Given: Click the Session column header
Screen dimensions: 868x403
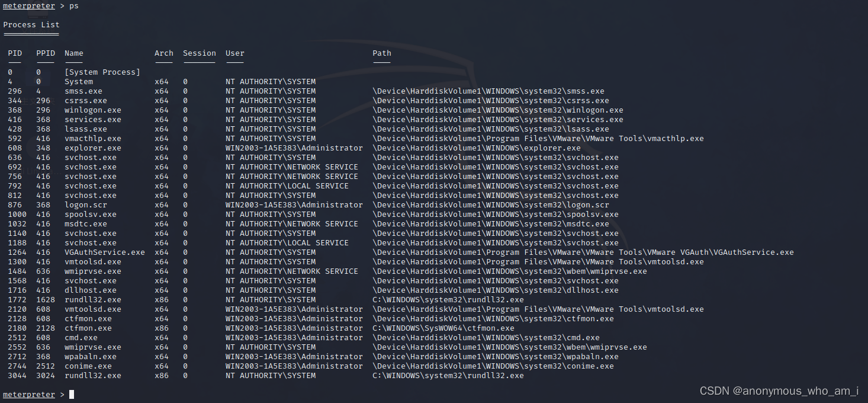Looking at the screenshot, I should pyautogui.click(x=200, y=53).
